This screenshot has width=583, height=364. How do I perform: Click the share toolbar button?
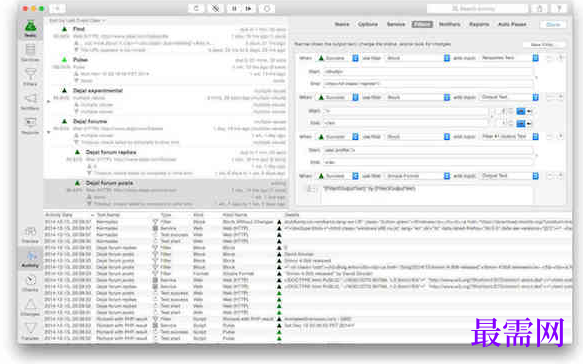tap(540, 8)
